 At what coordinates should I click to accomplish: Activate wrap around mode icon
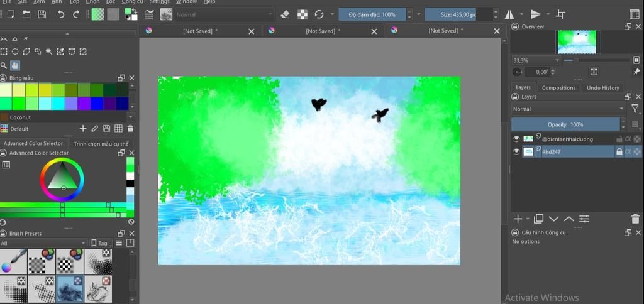pos(560,15)
